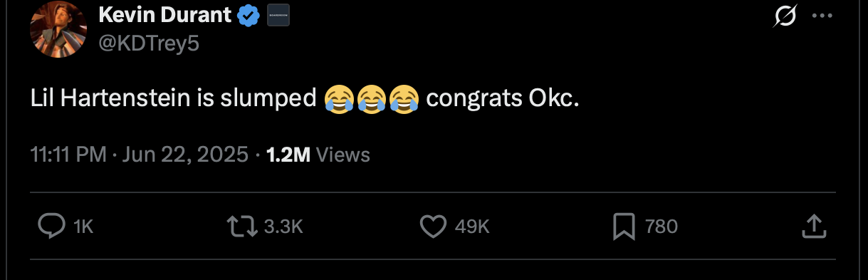Open the 11:11 PM Jun 22 timestamp
Viewport: 868px width, 280px height.
(x=140, y=155)
